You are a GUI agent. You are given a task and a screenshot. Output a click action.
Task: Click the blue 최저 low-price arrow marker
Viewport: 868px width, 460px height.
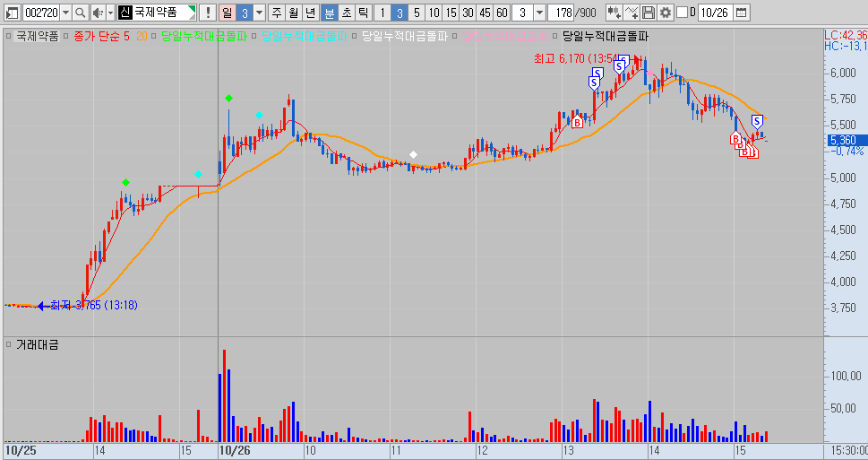coord(40,306)
